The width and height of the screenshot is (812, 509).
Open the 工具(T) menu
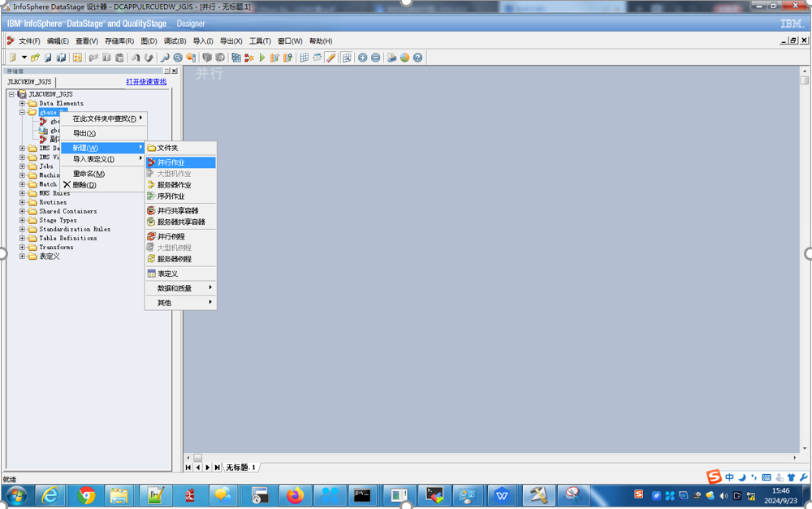pyautogui.click(x=260, y=41)
